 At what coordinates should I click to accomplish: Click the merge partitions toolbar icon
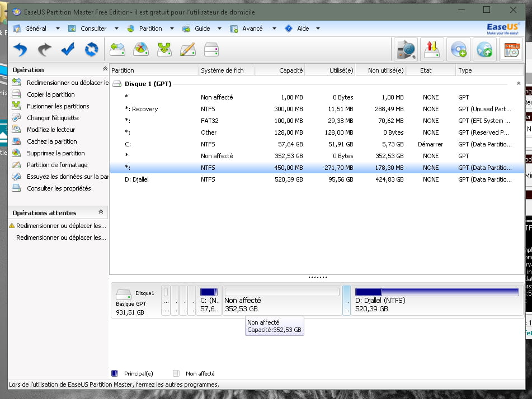click(x=164, y=50)
